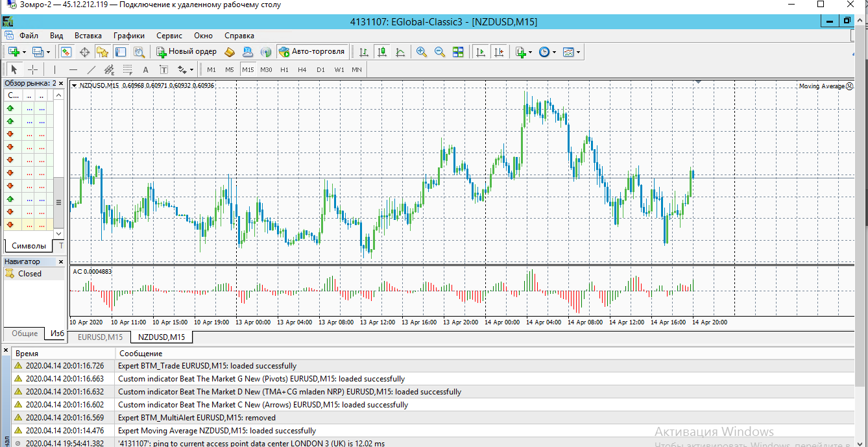Open the Tile Windows chart layout icon
The width and height of the screenshot is (868, 447).
click(x=458, y=52)
